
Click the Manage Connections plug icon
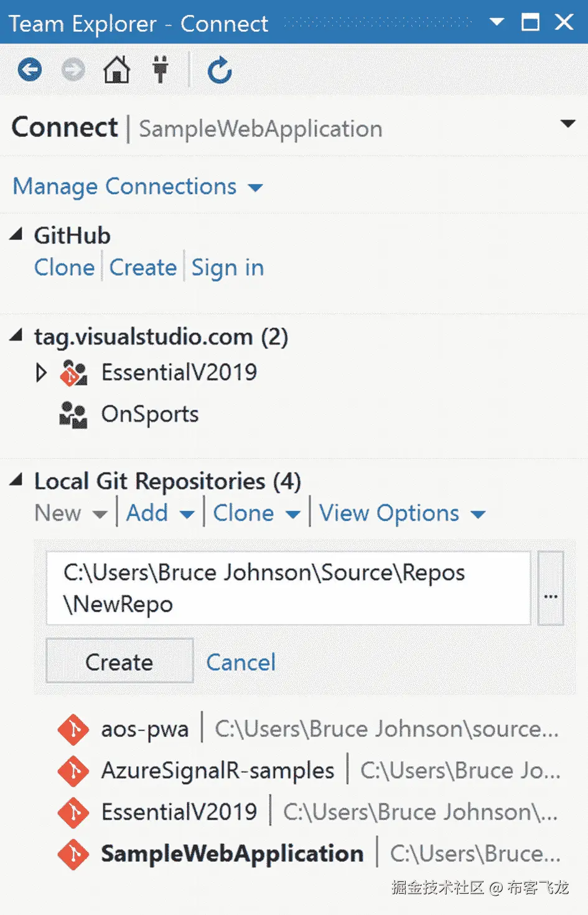tap(161, 70)
